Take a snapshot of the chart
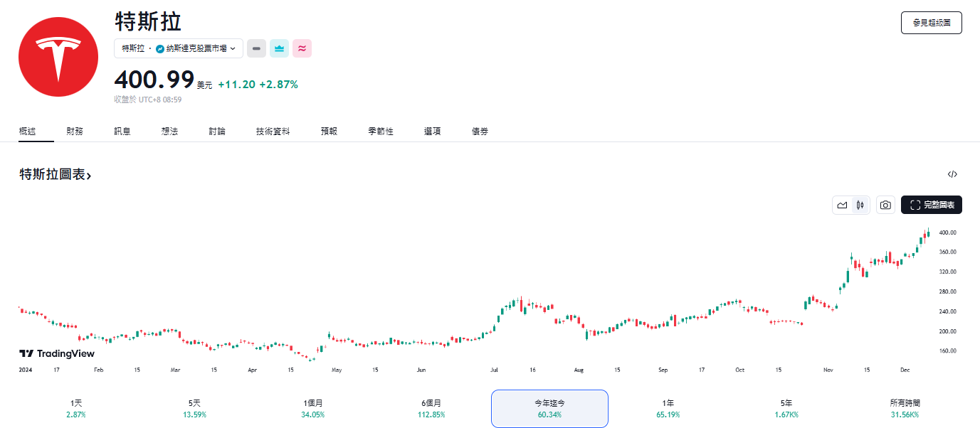 [x=885, y=205]
